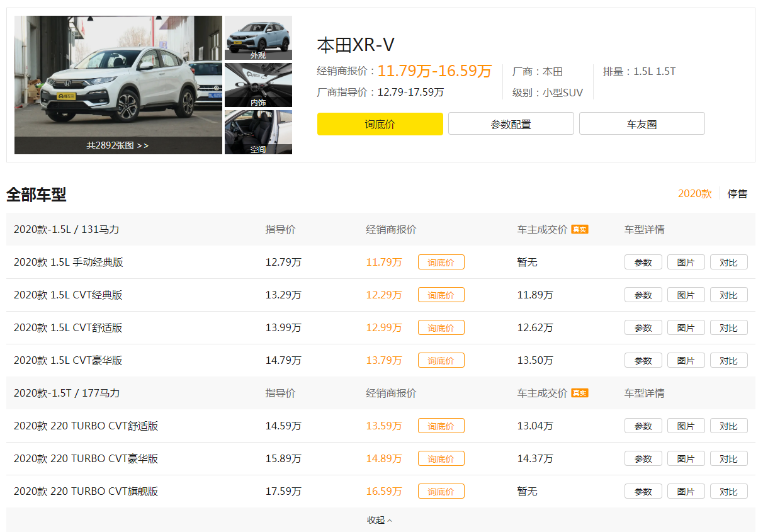Open 参数 for 220 TURBO CVT旗舰版
Viewport: 763px width, 532px height.
643,491
